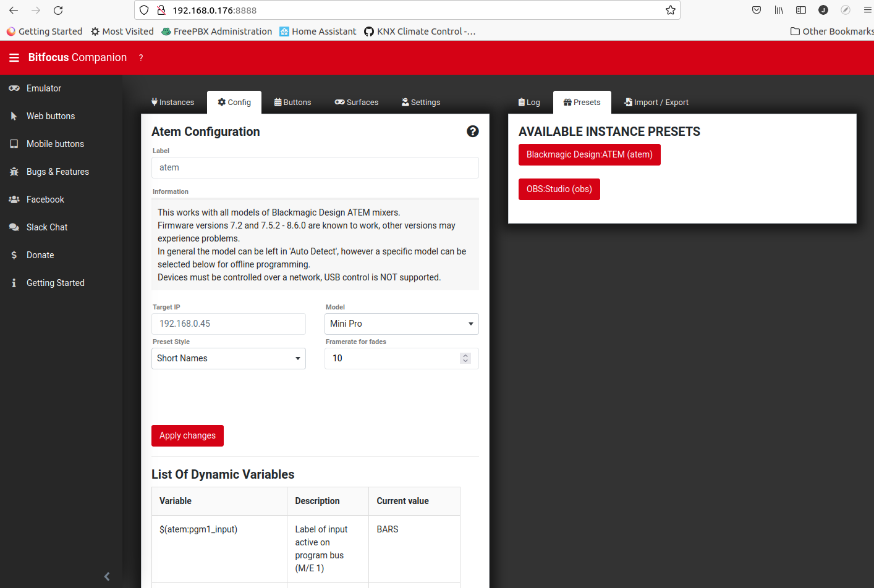This screenshot has width=874, height=588.
Task: Open the Firefox application menu
Action: pyautogui.click(x=868, y=10)
